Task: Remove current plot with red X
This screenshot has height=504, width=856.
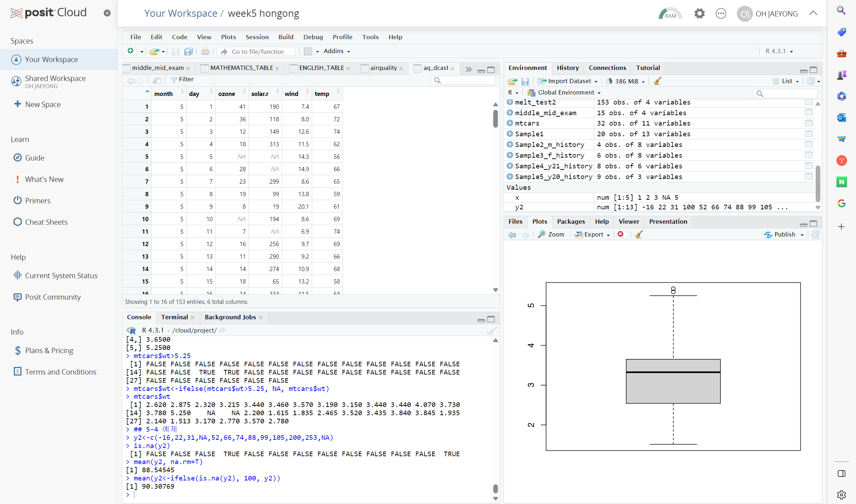Action: [621, 234]
